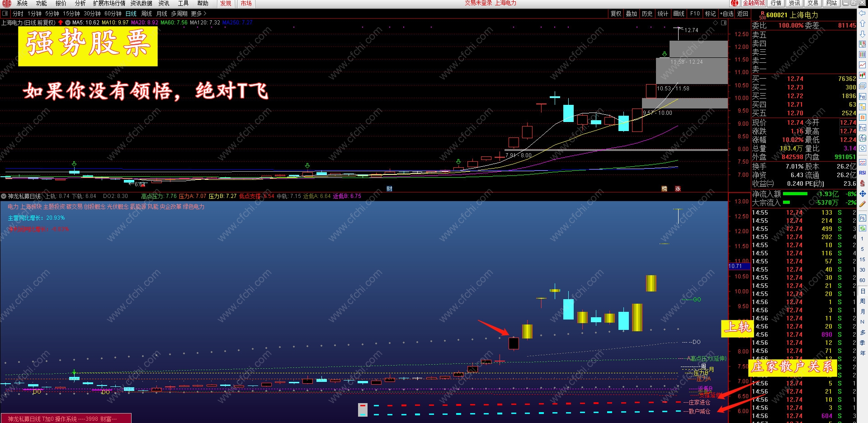868x423 pixels.
Task: Click the Fi2 icon in right sidebar
Action: 863,128
